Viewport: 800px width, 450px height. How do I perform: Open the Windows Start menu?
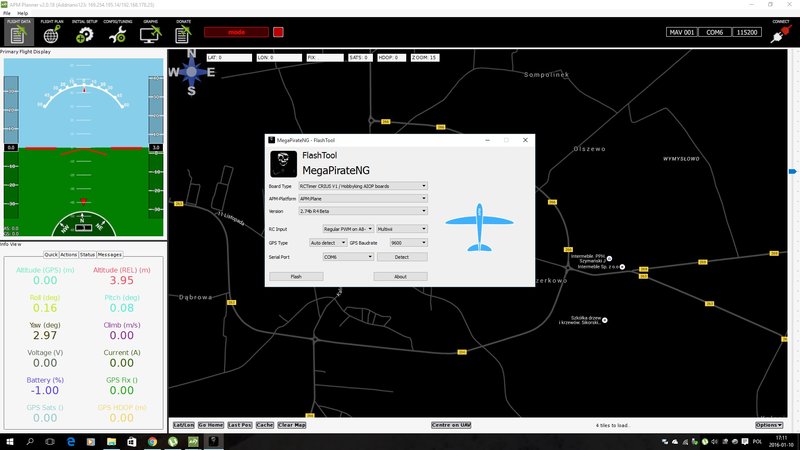point(9,442)
